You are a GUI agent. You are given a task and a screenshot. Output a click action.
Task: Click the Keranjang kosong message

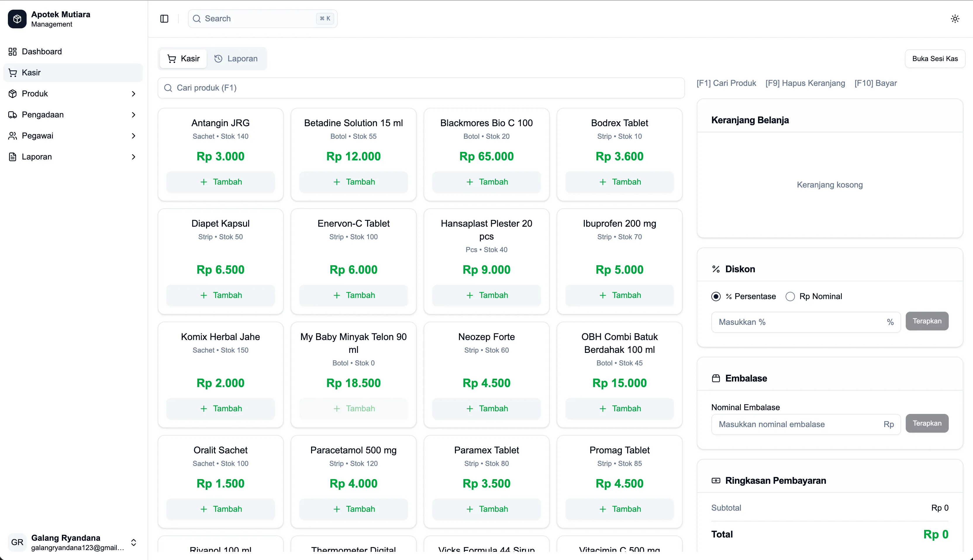tap(829, 185)
